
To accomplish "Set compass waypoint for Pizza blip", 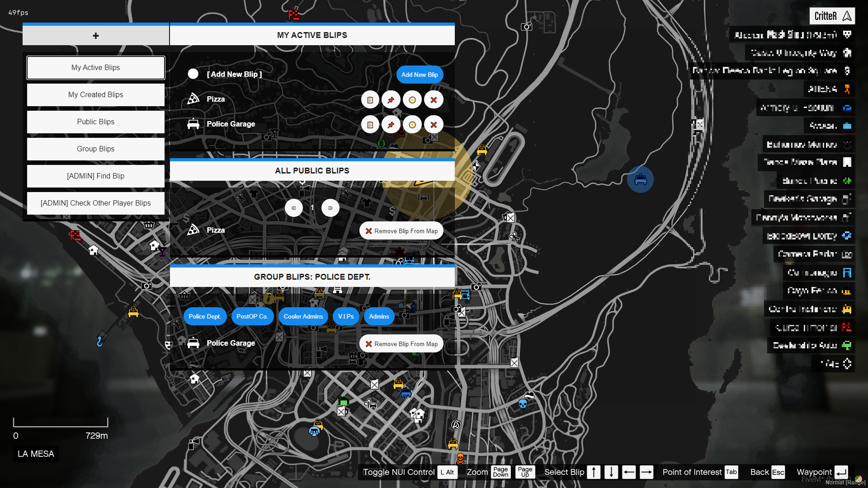I will pos(412,100).
